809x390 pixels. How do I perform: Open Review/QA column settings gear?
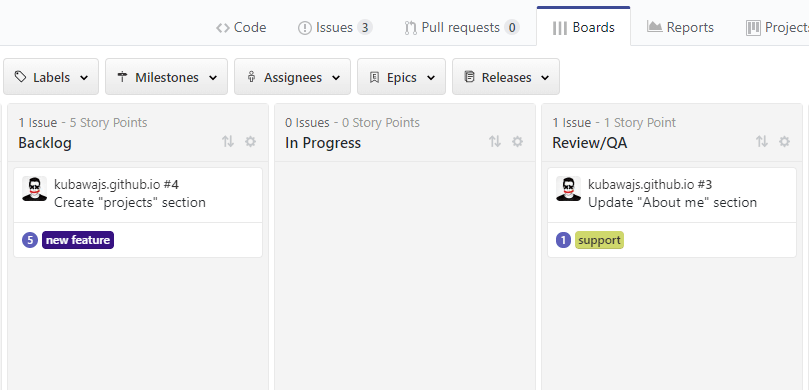pos(784,141)
